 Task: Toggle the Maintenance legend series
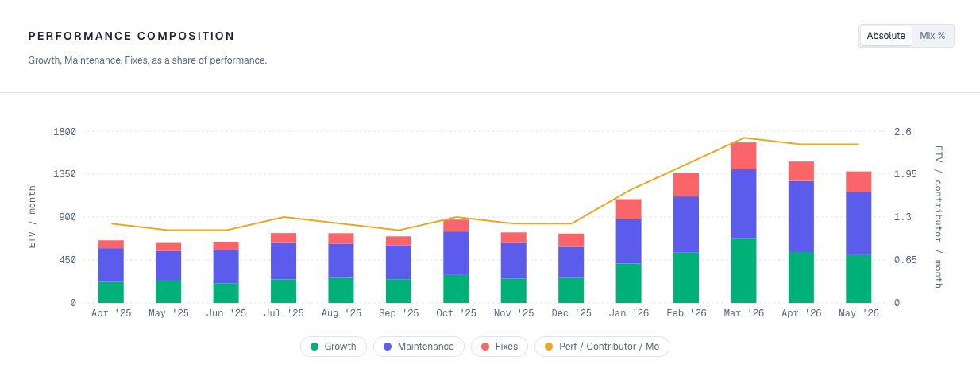tap(419, 347)
